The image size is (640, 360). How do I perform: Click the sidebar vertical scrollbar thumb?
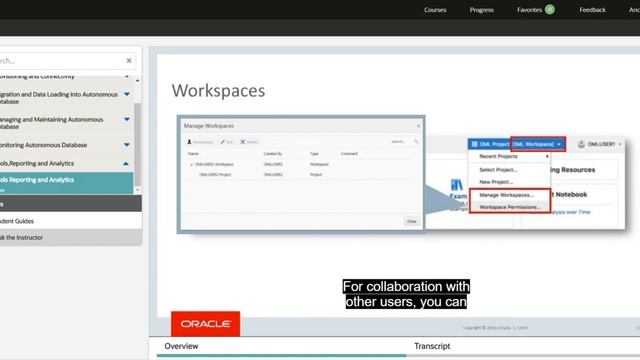click(x=138, y=144)
